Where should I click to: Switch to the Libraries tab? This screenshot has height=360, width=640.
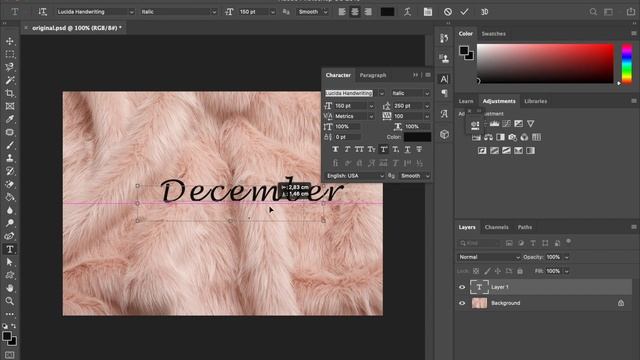coord(536,101)
